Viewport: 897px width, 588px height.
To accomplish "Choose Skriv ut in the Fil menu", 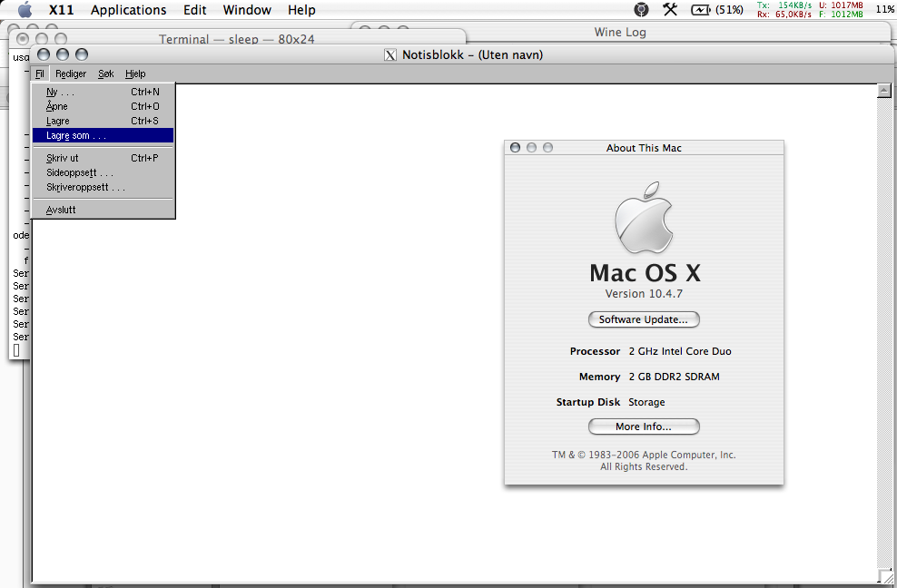I will click(103, 158).
